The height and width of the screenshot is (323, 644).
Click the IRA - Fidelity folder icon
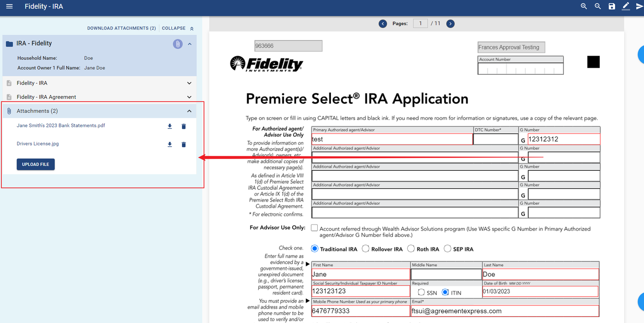click(x=9, y=44)
